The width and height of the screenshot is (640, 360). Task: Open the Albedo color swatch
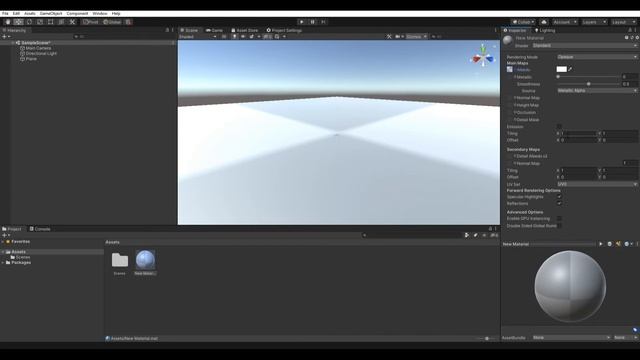click(x=562, y=69)
